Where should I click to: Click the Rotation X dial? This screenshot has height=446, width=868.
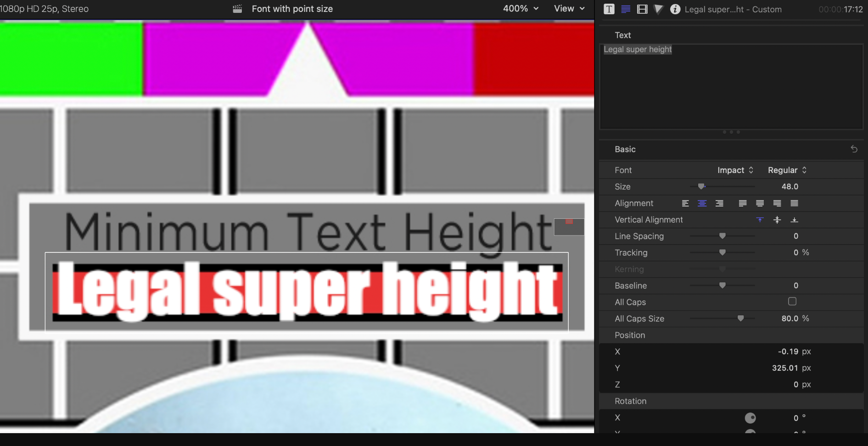pos(750,418)
